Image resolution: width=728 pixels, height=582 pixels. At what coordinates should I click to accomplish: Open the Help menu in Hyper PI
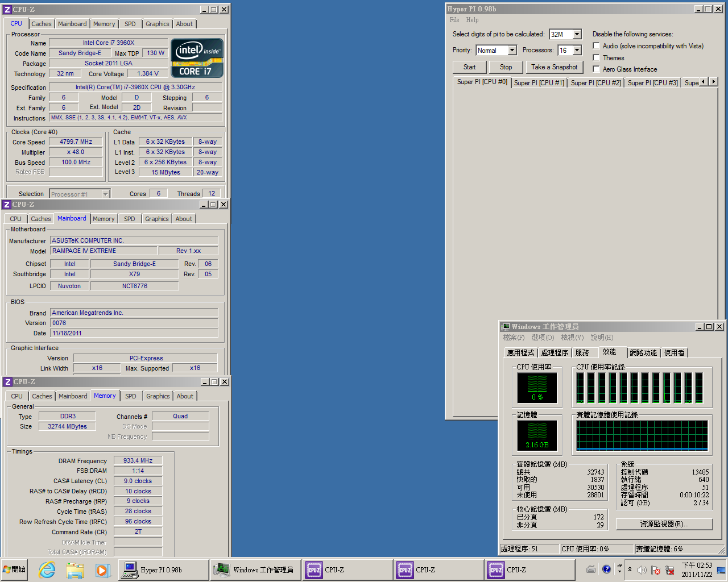472,20
